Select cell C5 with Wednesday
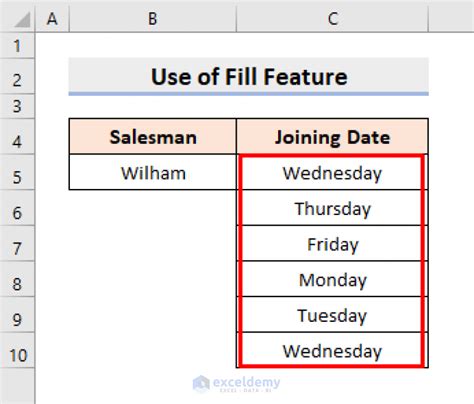Screen dimensions: 474x404 point(332,172)
